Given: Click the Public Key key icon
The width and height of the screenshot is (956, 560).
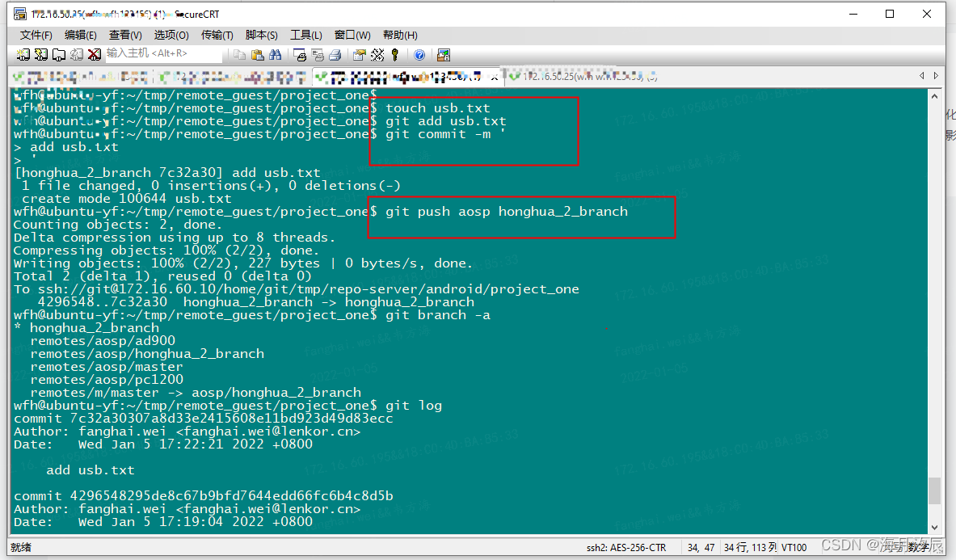Looking at the screenshot, I should pos(395,55).
